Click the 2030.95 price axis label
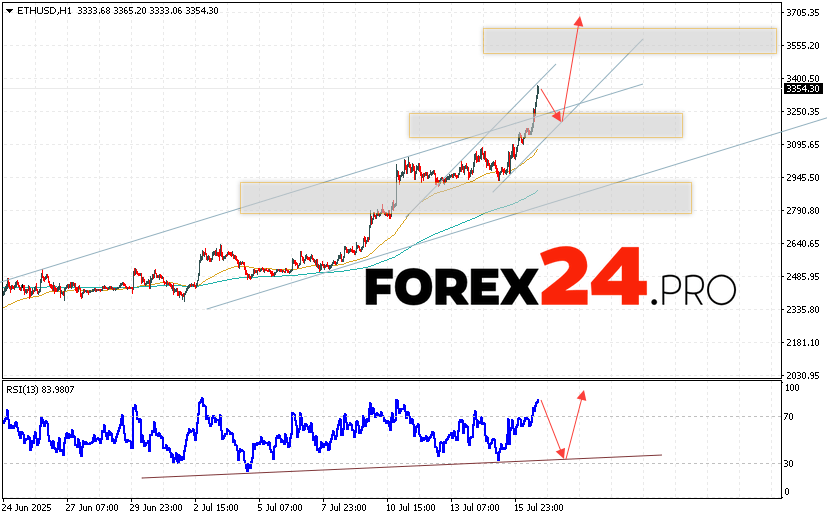827x519 pixels. coord(802,375)
